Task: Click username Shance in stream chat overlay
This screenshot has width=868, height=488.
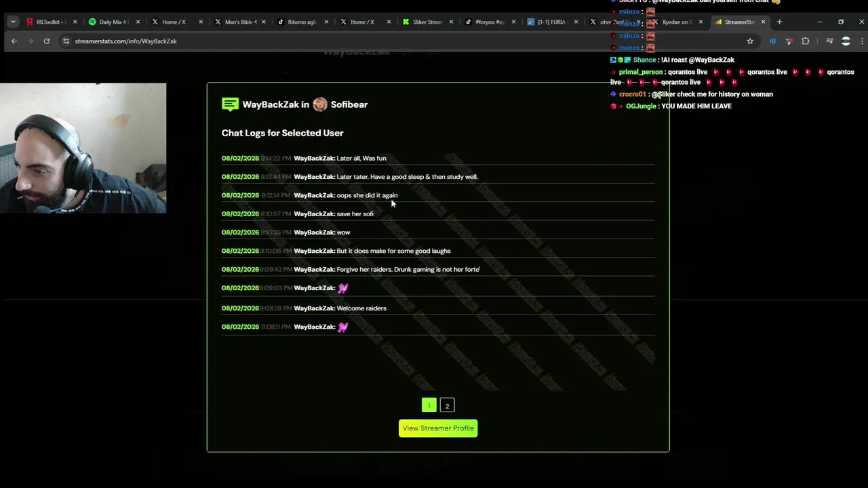Action: [x=644, y=60]
